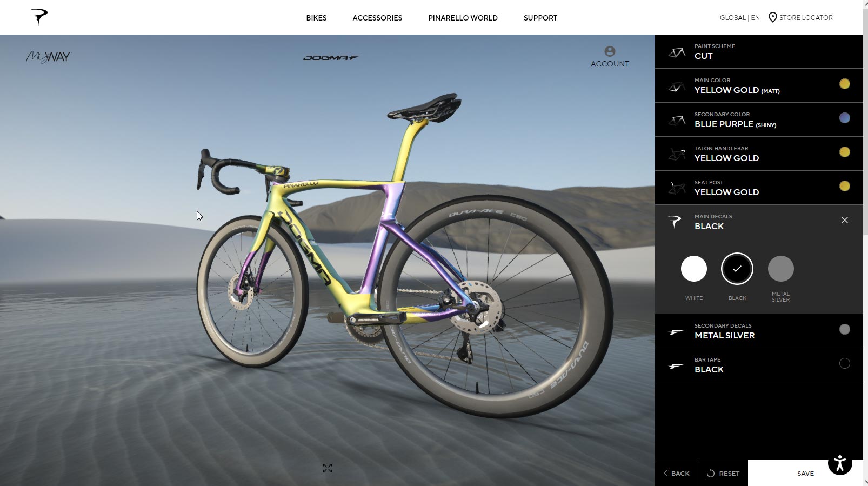Select White main decals option
The width and height of the screenshot is (868, 486).
694,269
